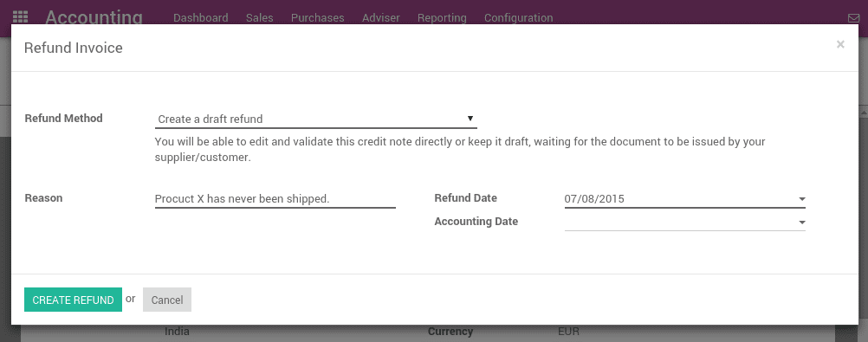Viewport: 868px width, 342px height.
Task: Open the Accounting Date picker arrow
Action: [x=801, y=223]
